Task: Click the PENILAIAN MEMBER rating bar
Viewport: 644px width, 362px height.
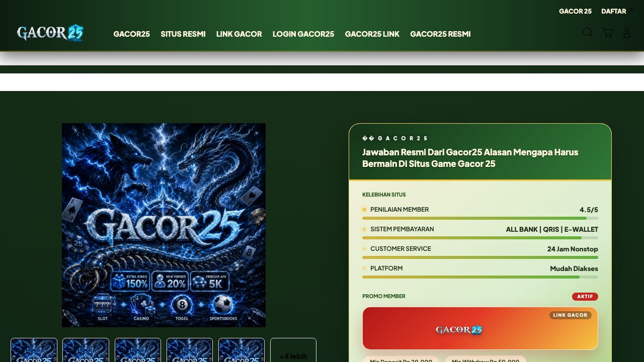Action: (480, 218)
